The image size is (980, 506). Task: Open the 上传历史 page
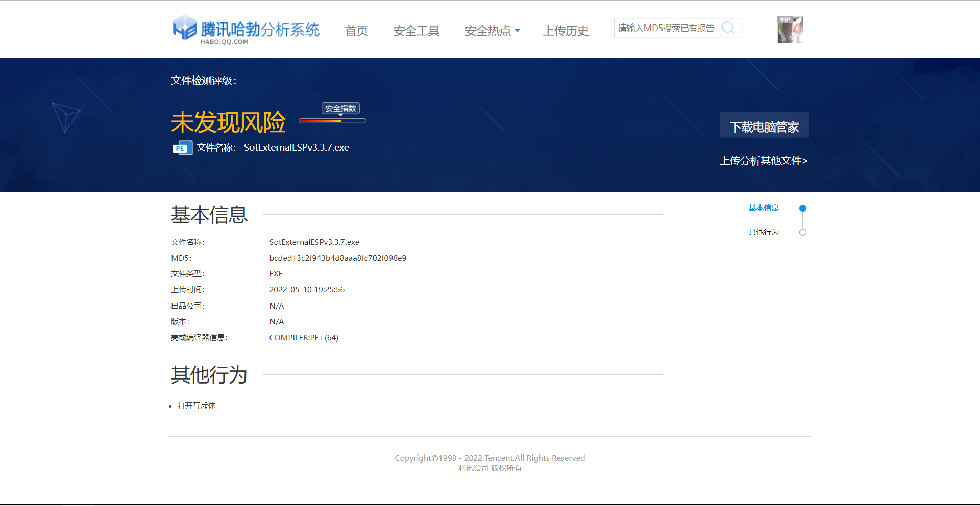(x=566, y=31)
